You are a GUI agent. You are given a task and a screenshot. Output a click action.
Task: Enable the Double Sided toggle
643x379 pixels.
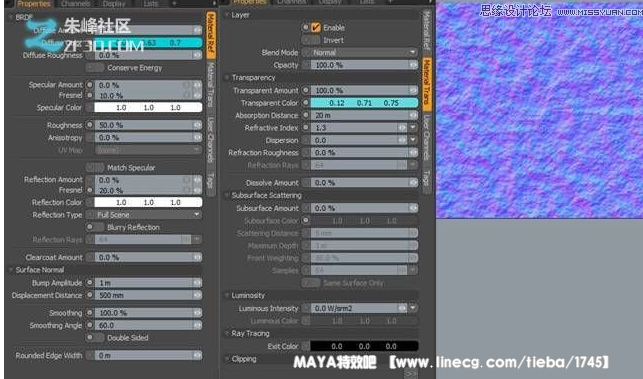click(95, 338)
